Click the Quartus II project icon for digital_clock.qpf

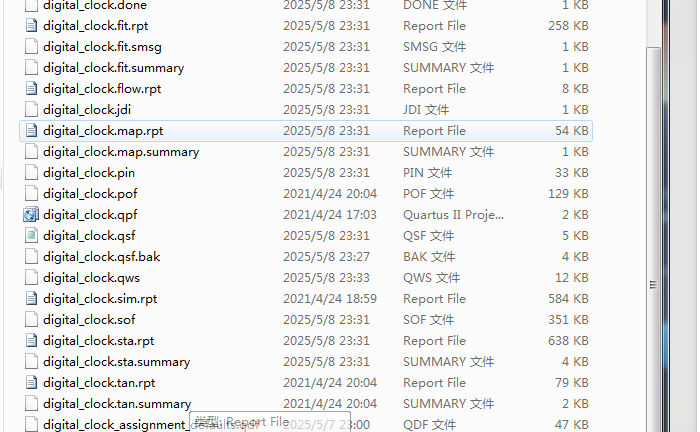click(31, 215)
